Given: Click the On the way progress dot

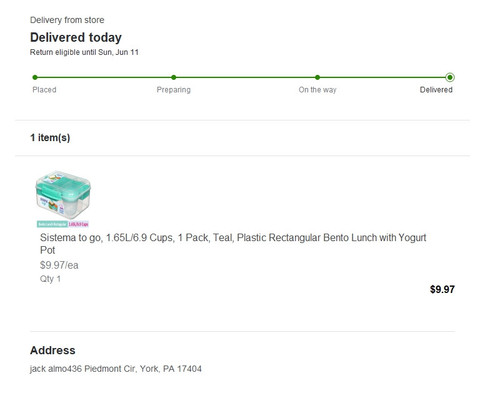Looking at the screenshot, I should pos(317,77).
